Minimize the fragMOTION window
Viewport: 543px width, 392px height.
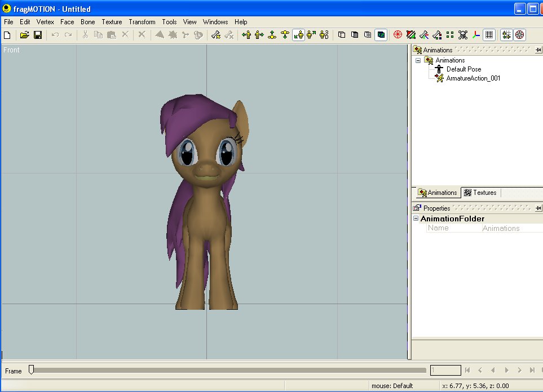click(x=520, y=9)
